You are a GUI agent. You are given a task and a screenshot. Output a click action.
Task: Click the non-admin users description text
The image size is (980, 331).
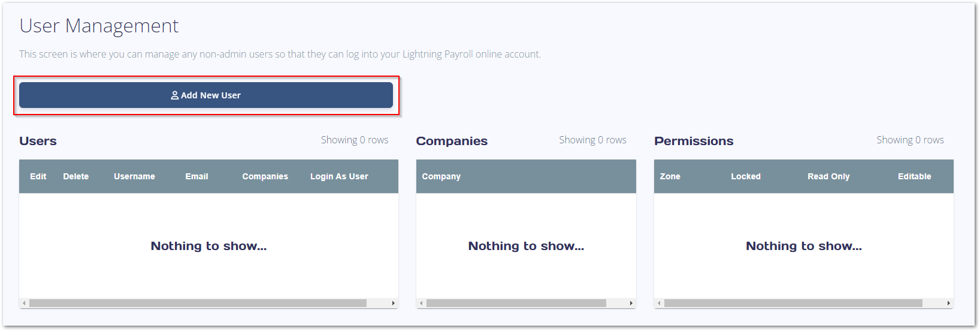[280, 54]
